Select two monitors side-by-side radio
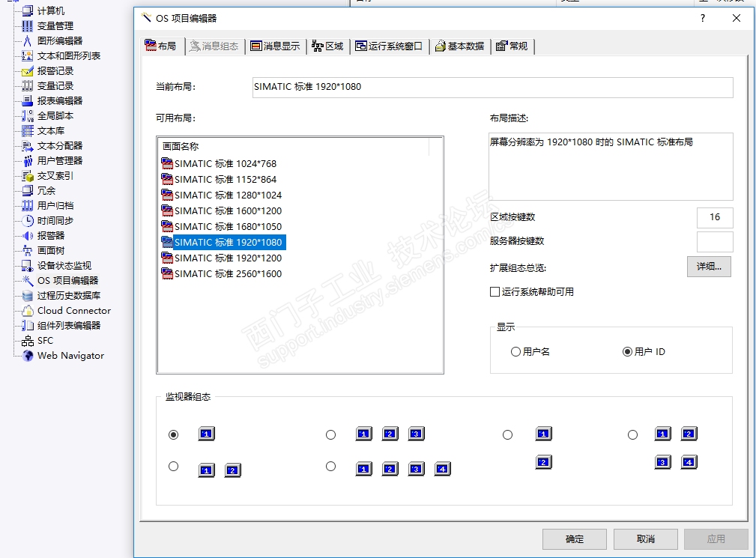The height and width of the screenshot is (558, 756). tap(174, 467)
